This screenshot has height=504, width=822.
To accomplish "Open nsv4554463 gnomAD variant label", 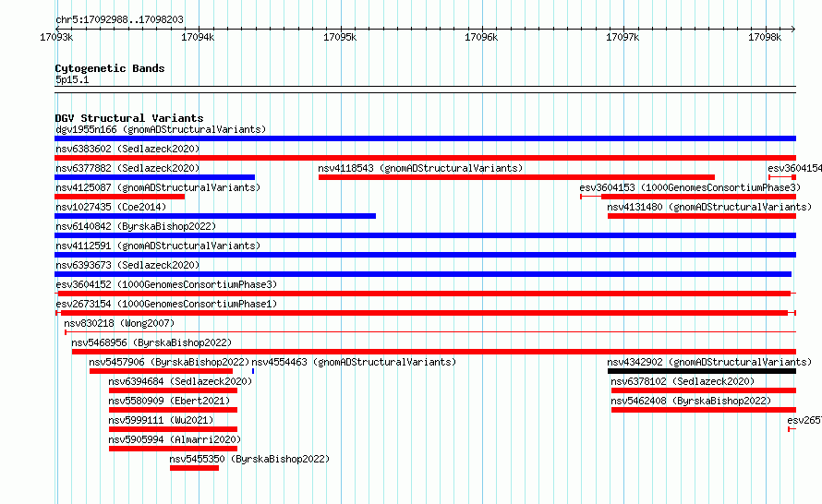I will [354, 362].
